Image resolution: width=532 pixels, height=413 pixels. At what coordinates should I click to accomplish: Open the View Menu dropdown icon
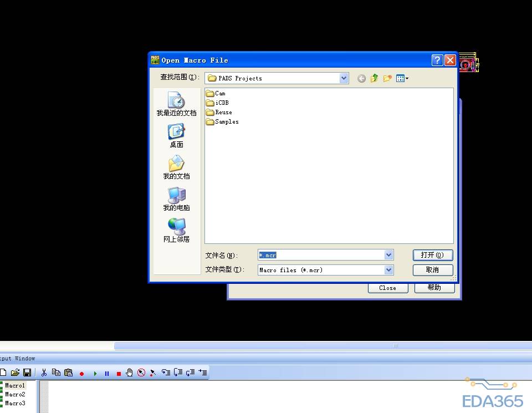[402, 78]
